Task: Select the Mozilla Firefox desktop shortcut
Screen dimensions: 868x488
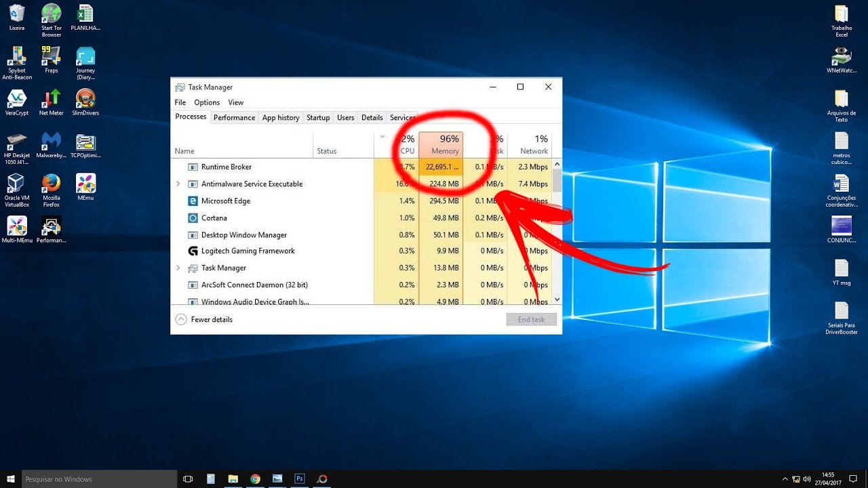Action: (51, 190)
